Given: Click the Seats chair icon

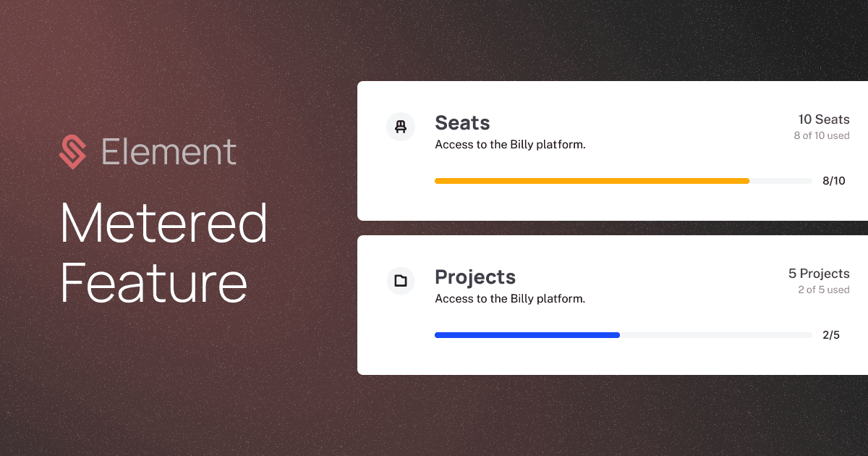Looking at the screenshot, I should pos(400,127).
